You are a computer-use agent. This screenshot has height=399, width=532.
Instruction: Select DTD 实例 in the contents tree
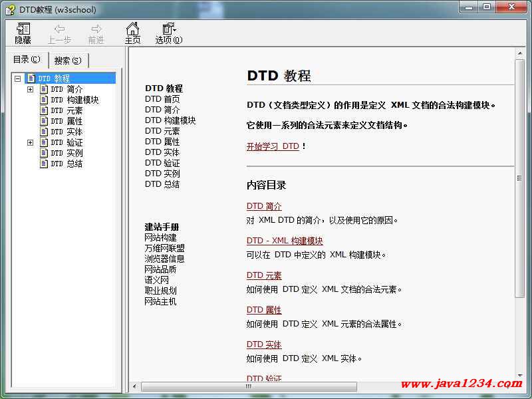[x=66, y=153]
